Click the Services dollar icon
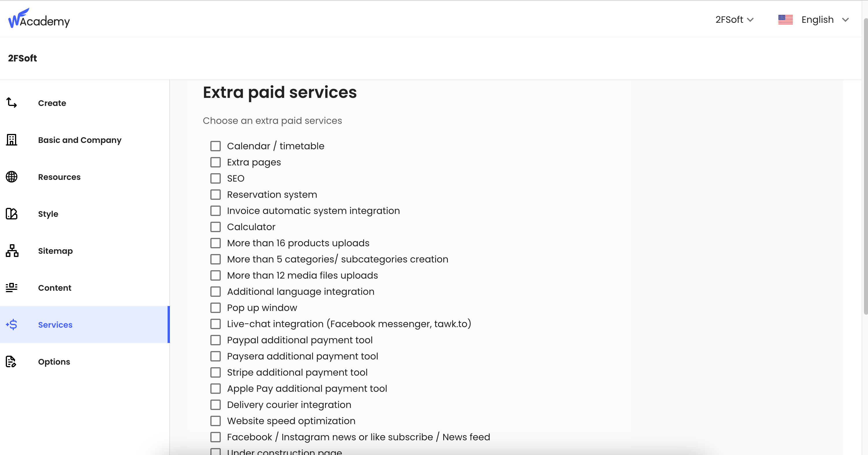The image size is (868, 455). click(12, 325)
